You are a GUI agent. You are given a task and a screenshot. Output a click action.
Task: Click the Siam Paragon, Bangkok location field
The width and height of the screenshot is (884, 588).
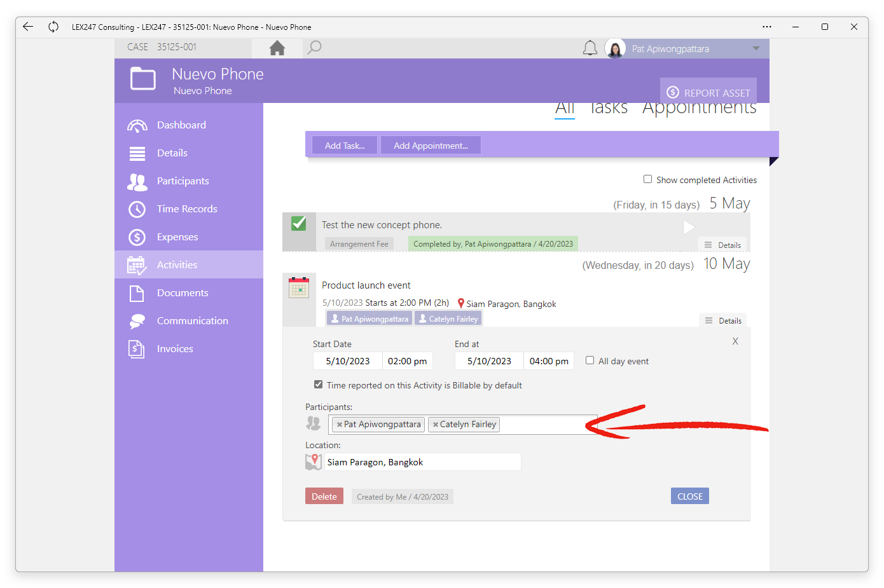[x=423, y=462]
